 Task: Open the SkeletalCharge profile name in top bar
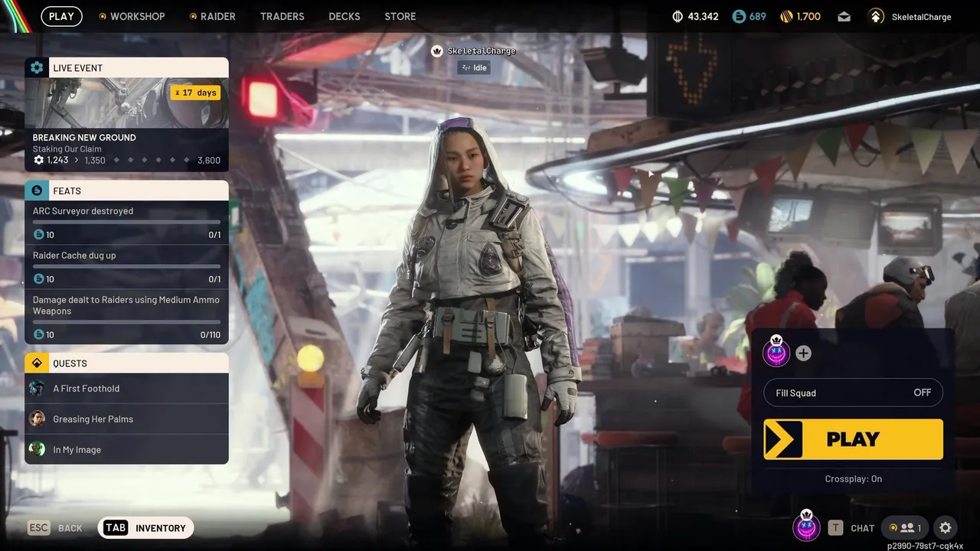pyautogui.click(x=921, y=17)
